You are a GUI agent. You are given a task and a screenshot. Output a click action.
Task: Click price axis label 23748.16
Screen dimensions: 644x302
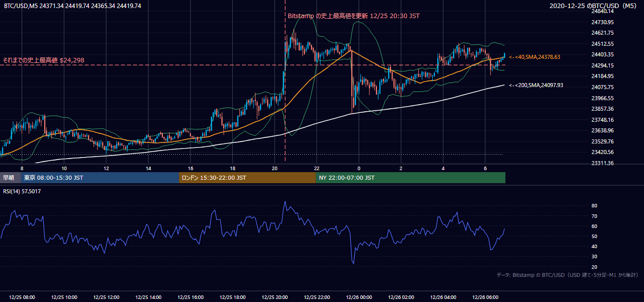603,120
